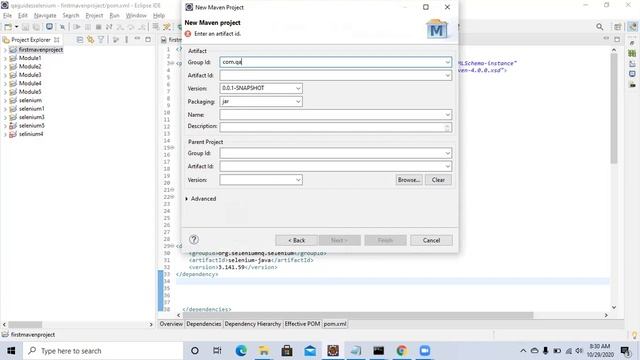This screenshot has height=360, width=640.
Task: Open the Window menu
Action: pos(136,16)
